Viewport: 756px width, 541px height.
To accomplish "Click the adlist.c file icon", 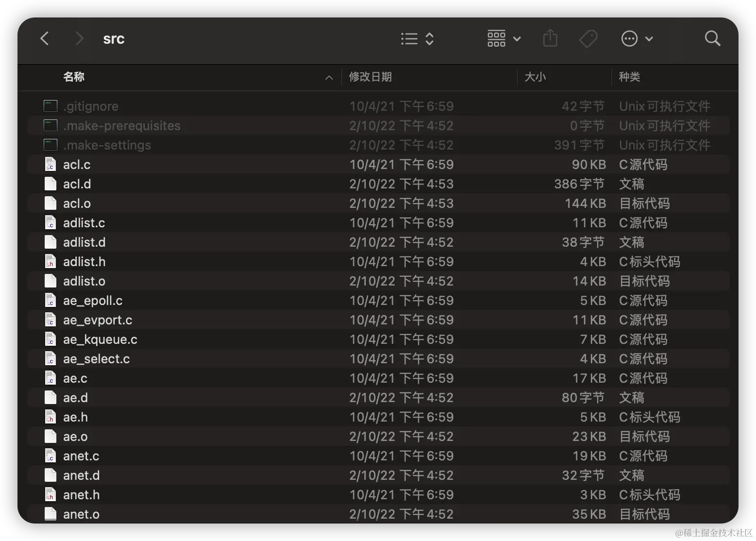I will (51, 222).
